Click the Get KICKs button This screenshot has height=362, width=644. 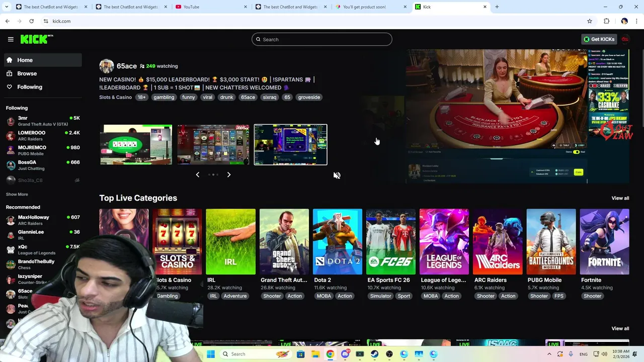click(x=599, y=39)
